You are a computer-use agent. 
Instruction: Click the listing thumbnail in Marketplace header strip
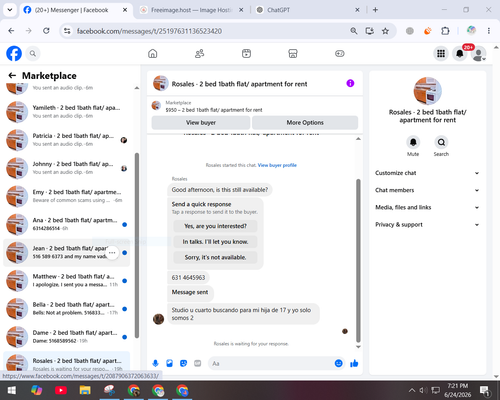(156, 106)
